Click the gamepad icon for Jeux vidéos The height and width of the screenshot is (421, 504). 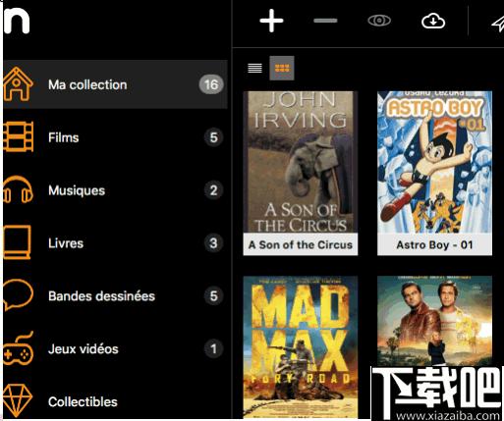(18, 348)
